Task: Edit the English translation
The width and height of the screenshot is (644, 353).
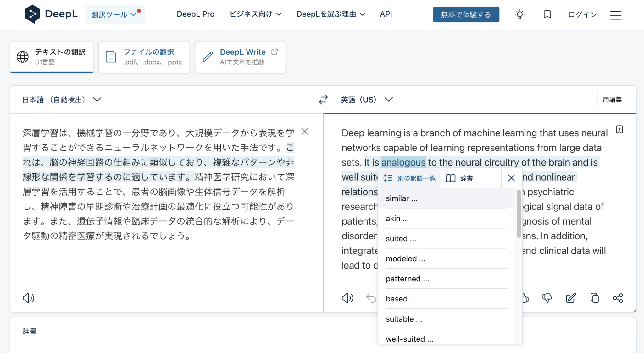Action: point(571,298)
